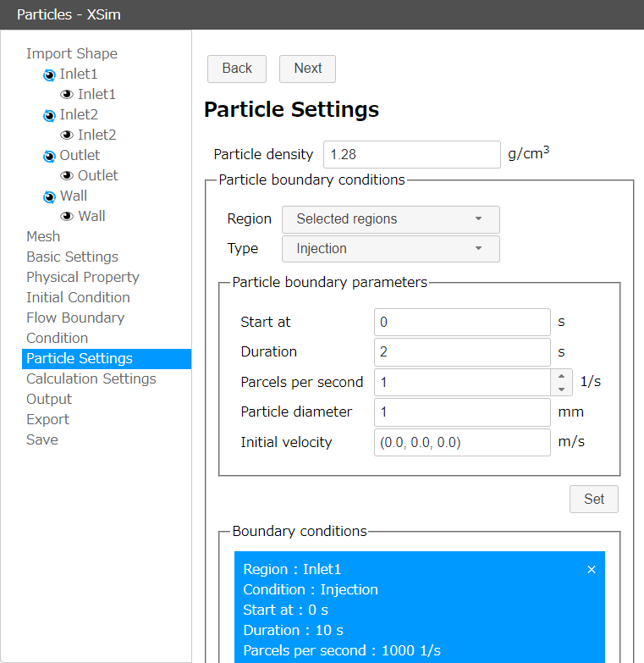Open Save step in sidebar
The height and width of the screenshot is (663, 644).
coord(42,439)
